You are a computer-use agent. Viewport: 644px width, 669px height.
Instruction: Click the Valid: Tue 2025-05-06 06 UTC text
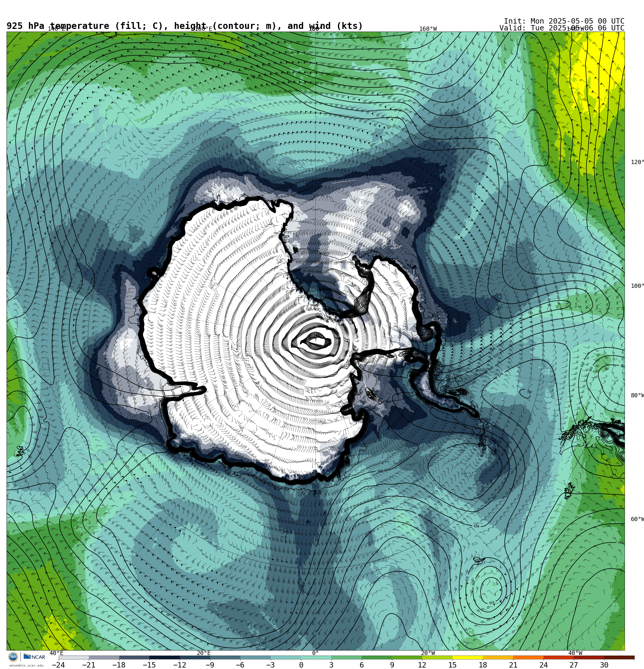[562, 28]
